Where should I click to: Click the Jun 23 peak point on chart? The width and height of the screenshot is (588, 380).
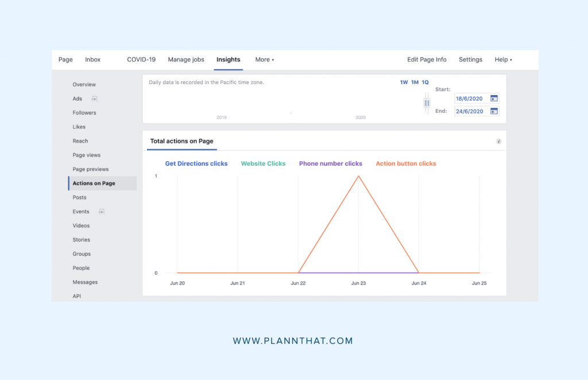[x=358, y=176]
